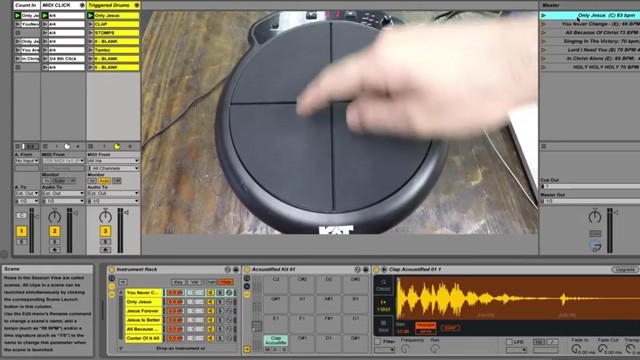
Task: Launch the Only Jesus clip in Triggered Drums
Action: click(90, 16)
